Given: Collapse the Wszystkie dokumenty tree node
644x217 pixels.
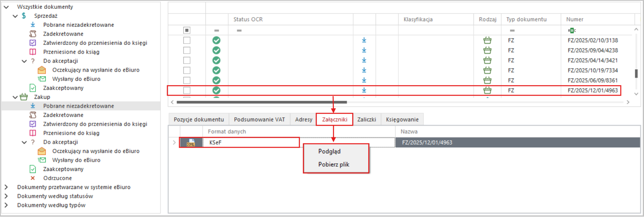Looking at the screenshot, I should (x=6, y=7).
